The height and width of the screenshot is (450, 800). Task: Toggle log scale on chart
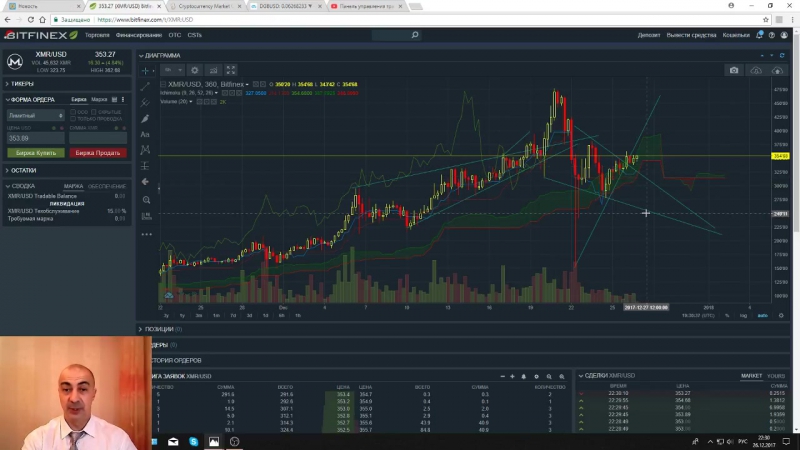tap(743, 316)
